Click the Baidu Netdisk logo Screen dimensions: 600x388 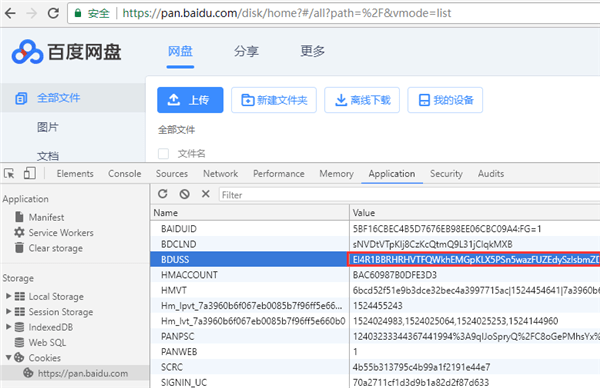[x=66, y=52]
